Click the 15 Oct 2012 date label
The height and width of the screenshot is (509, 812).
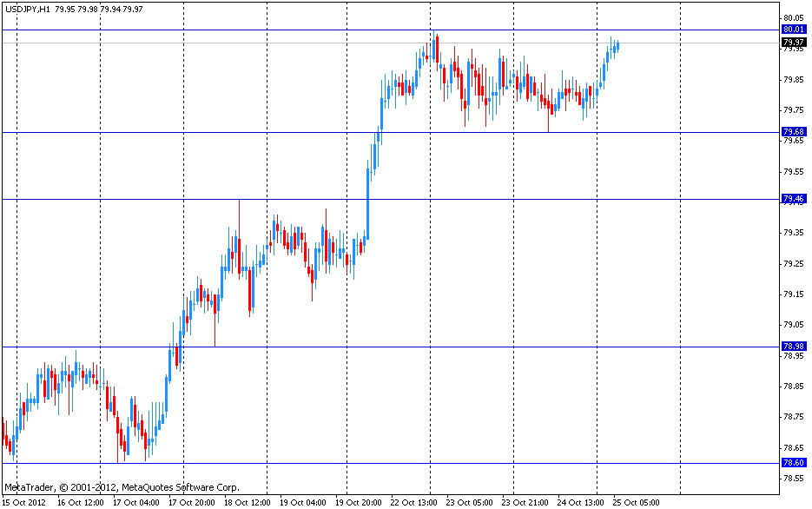point(24,502)
